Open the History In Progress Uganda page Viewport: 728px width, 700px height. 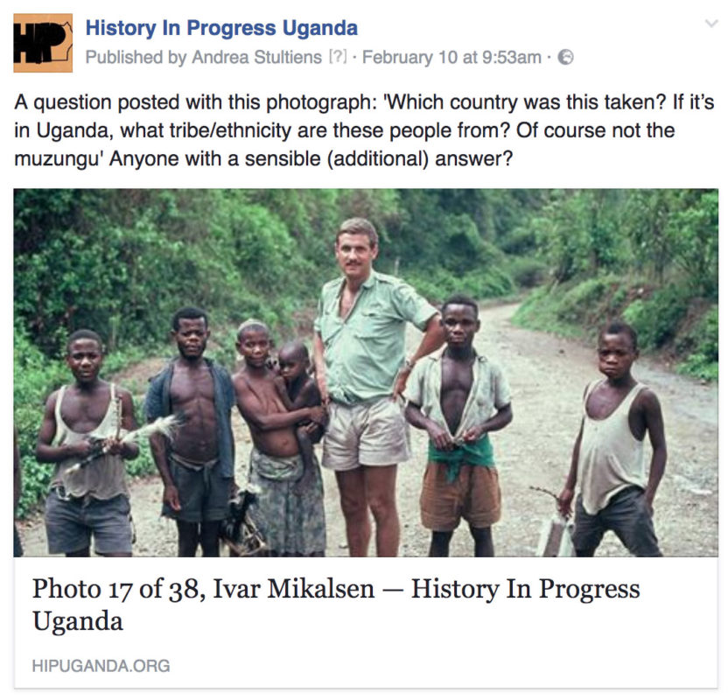221,28
